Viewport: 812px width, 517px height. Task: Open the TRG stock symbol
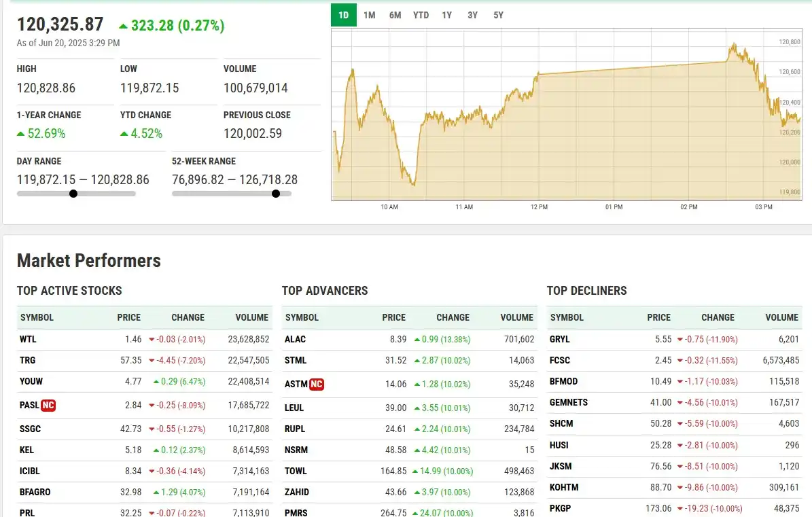[27, 360]
